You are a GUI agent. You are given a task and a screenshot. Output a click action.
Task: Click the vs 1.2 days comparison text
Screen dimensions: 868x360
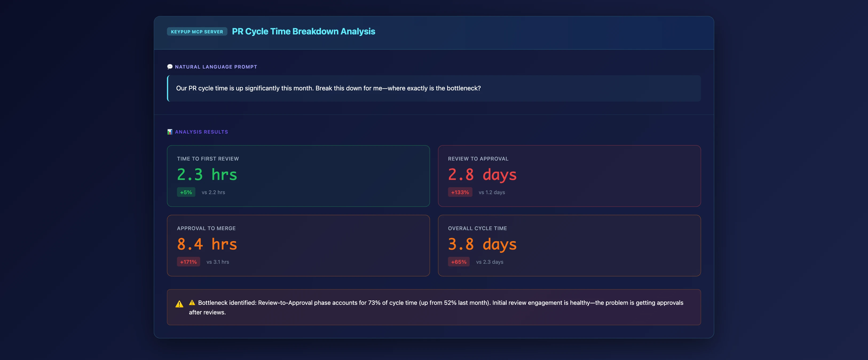[492, 192]
